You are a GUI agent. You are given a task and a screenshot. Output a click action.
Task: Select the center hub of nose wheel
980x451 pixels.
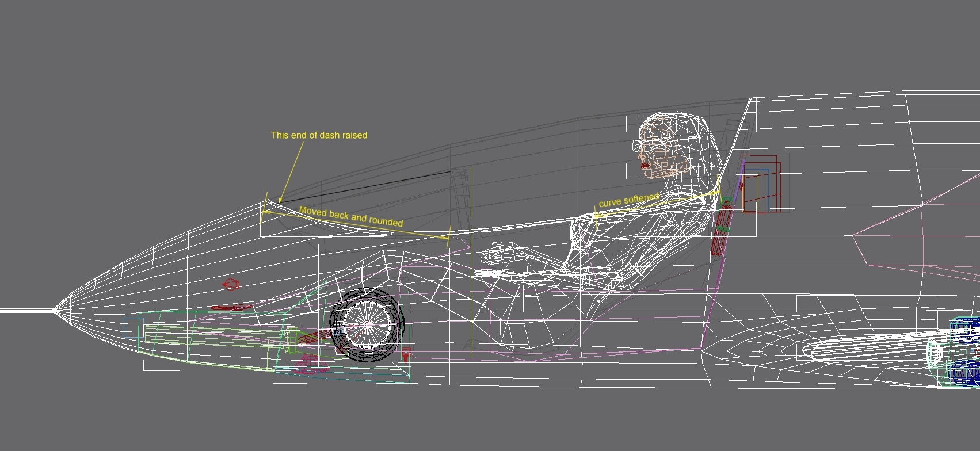coord(367,326)
